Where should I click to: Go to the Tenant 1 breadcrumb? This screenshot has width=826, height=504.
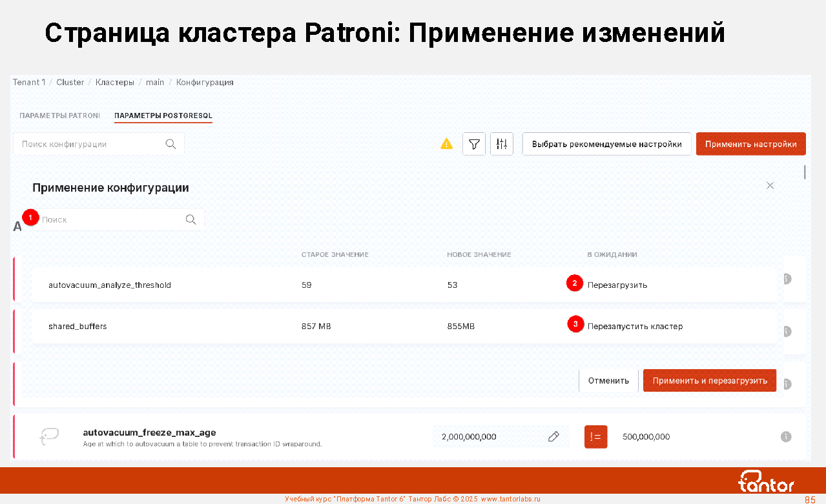tap(29, 83)
